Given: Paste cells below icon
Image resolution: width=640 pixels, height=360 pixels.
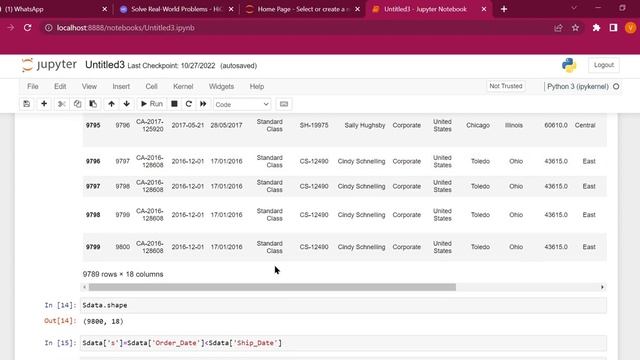Looking at the screenshot, I should [93, 104].
